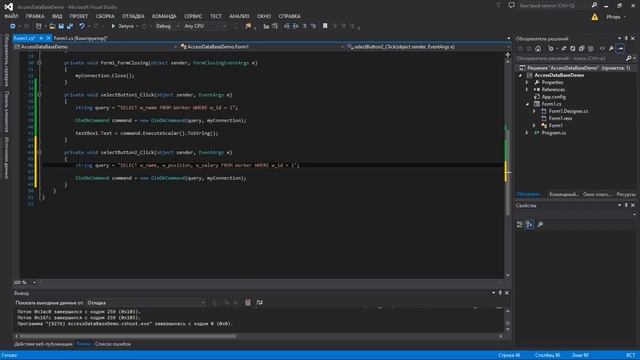Click the navigate backward toolbar icon
The width and height of the screenshot is (640, 360).
tap(13, 26)
